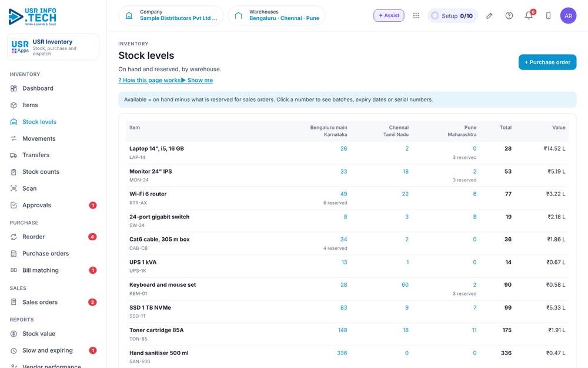Click Chennai quantity 60 for Keyboard and mouse set
The width and height of the screenshot is (588, 368).
(405, 285)
